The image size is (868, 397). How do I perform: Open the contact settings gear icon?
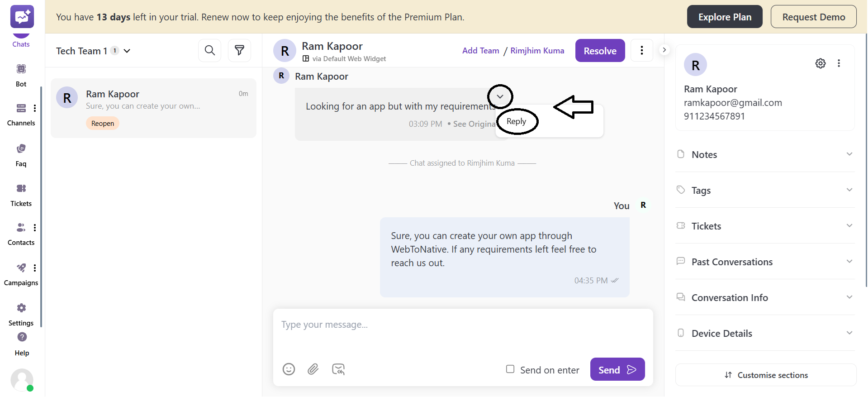tap(821, 63)
